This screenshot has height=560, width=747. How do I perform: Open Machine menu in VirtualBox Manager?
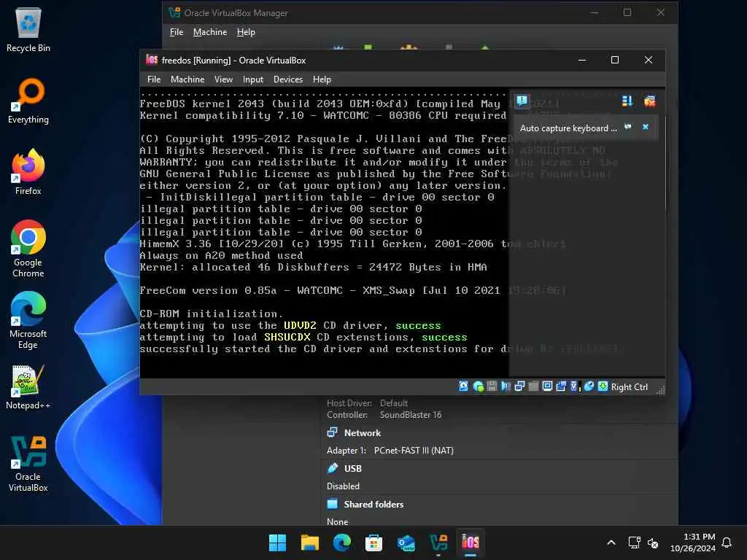(210, 32)
